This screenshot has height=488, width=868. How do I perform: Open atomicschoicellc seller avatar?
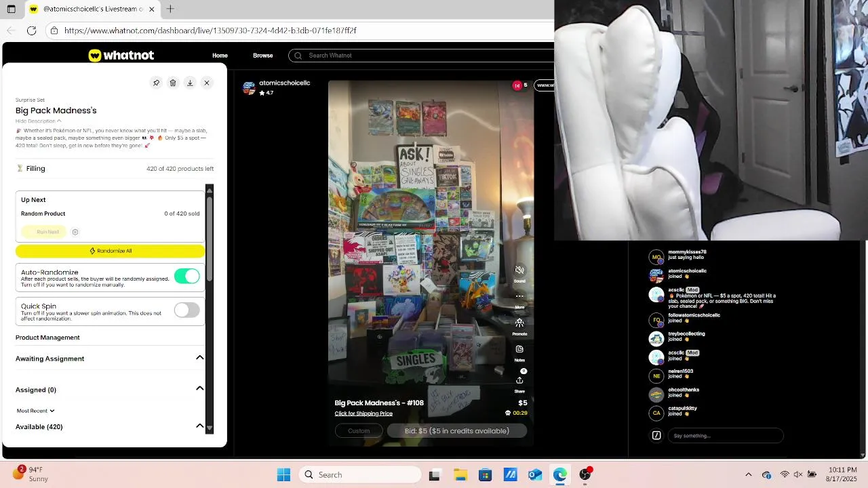249,87
